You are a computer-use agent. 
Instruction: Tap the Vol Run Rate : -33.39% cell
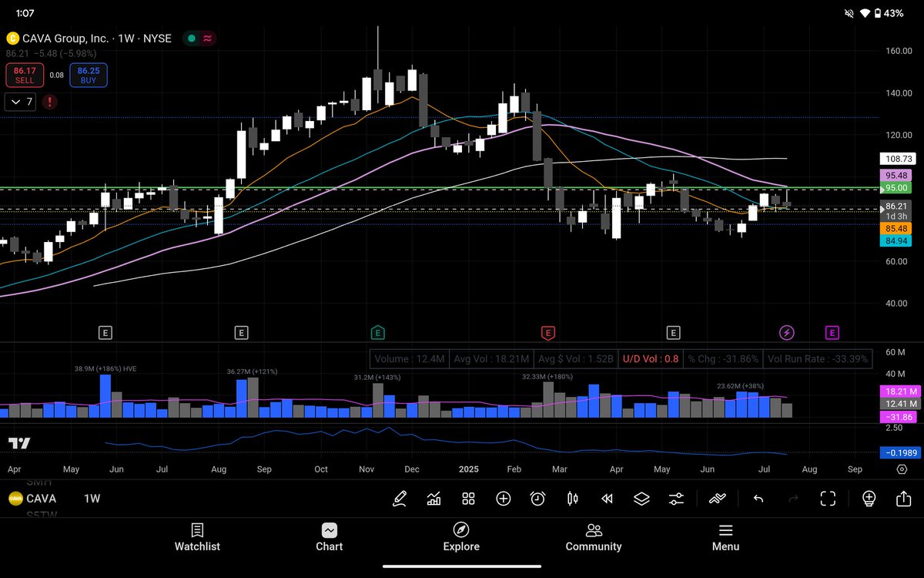pyautogui.click(x=819, y=358)
